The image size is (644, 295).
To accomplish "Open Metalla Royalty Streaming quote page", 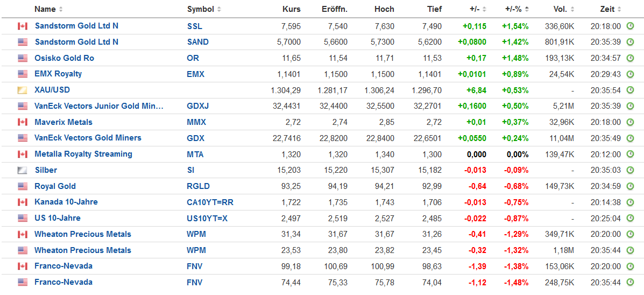I will coord(83,154).
